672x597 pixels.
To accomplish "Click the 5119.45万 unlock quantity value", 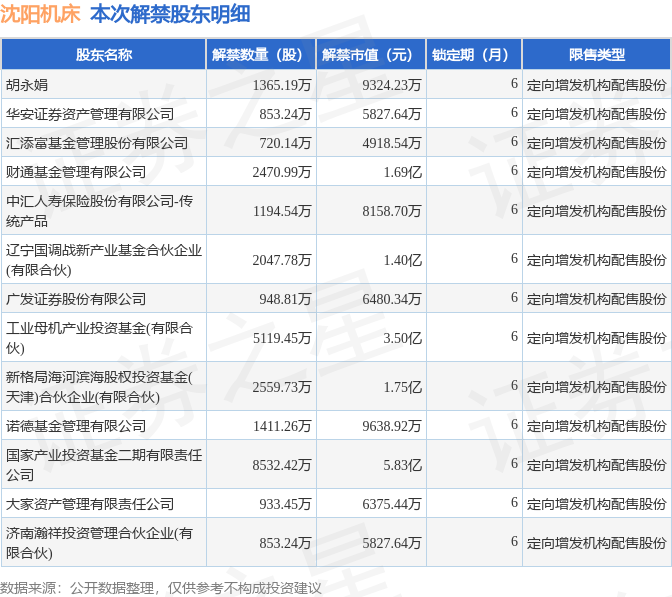I will [x=285, y=338].
